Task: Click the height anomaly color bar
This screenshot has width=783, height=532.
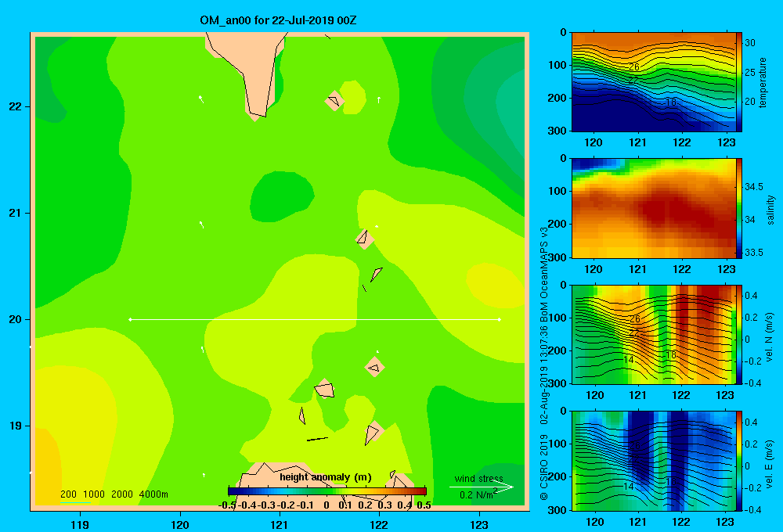Action: tap(327, 491)
